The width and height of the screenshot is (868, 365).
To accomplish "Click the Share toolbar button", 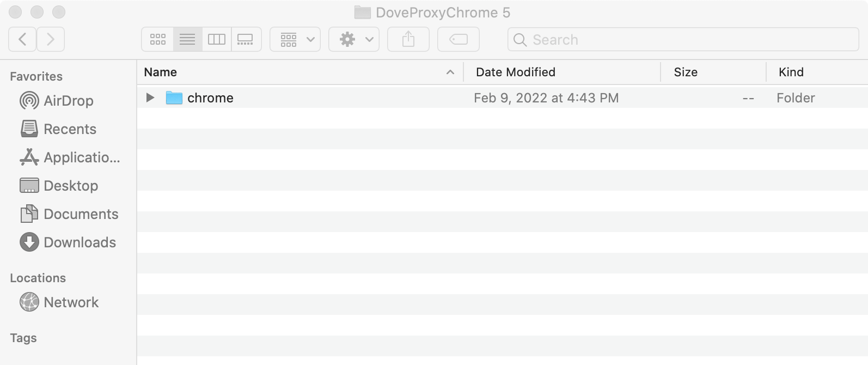I will [408, 39].
